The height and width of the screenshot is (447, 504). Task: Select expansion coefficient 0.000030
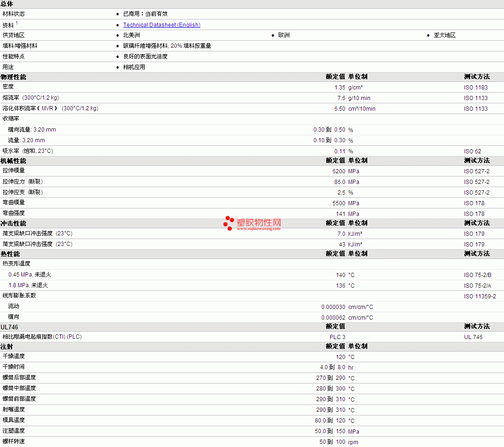point(333,307)
